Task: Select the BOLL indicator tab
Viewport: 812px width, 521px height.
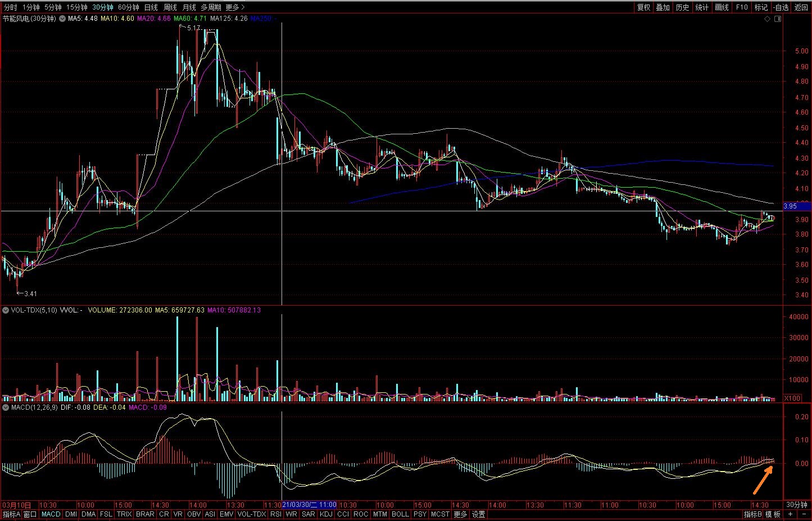Action: 400,514
